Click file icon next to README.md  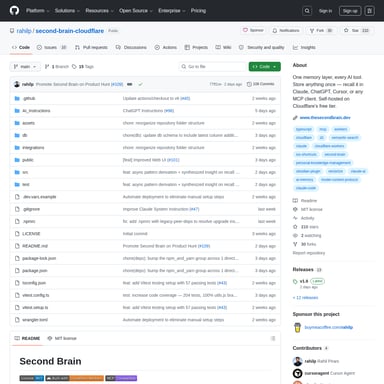[x=17, y=246]
